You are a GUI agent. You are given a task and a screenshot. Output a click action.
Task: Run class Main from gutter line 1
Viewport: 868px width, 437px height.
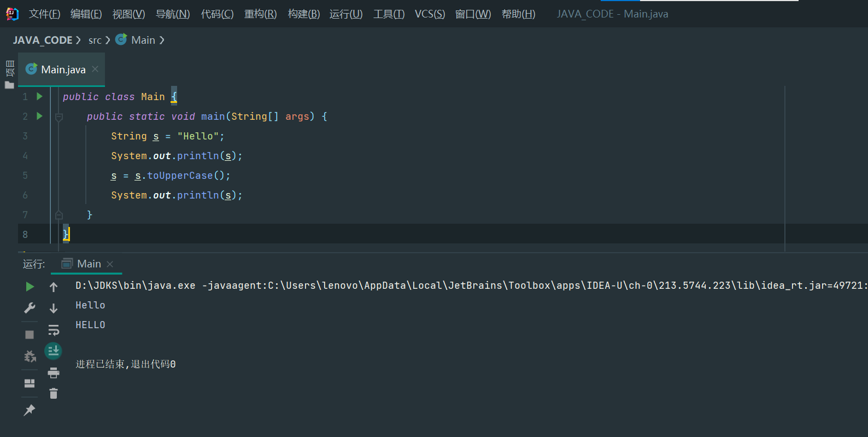point(39,96)
